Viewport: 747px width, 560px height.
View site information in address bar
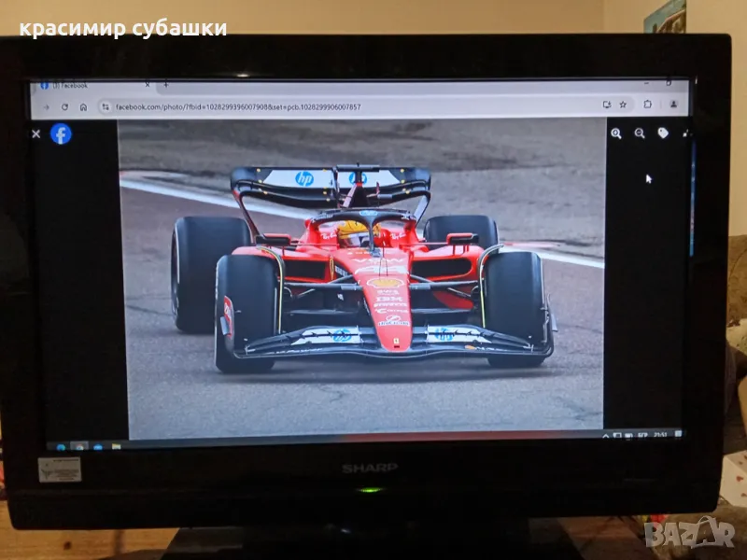106,106
